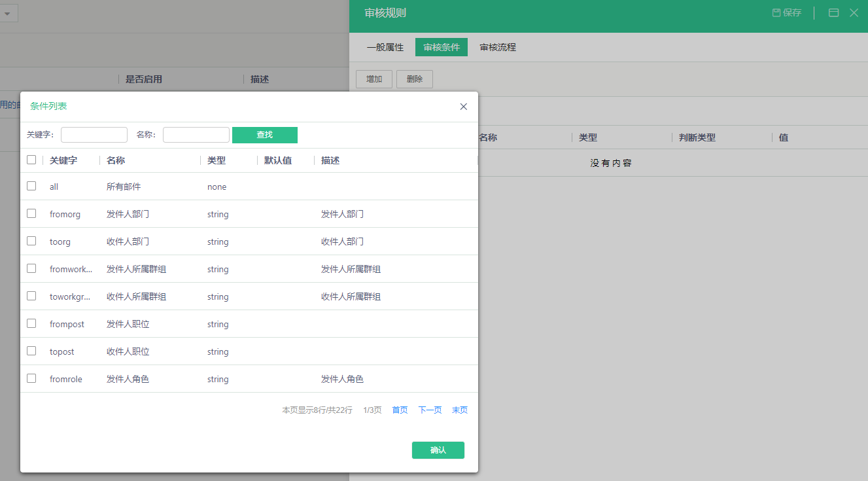
Task: Switch to the 一般属性 tab
Action: pyautogui.click(x=385, y=47)
